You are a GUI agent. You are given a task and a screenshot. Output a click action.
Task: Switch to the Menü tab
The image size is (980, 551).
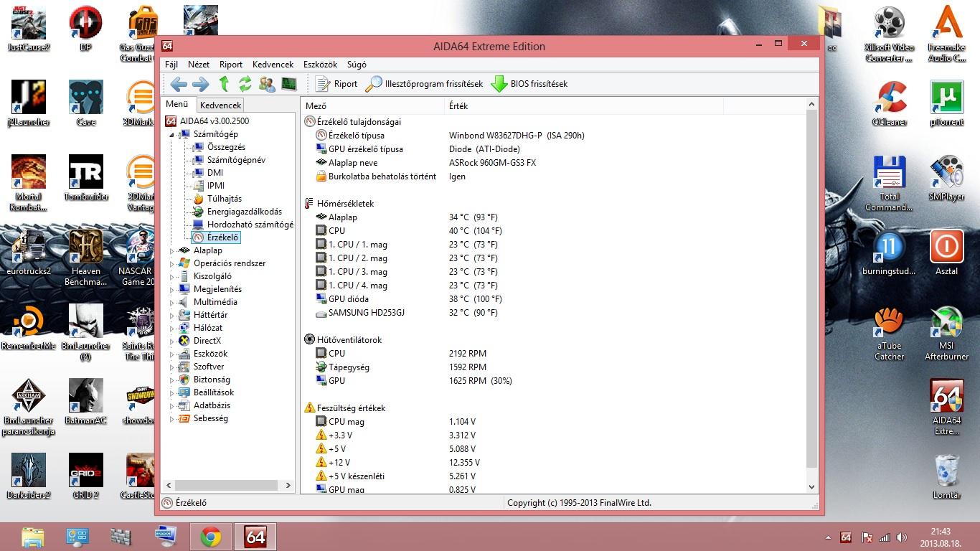click(x=177, y=105)
